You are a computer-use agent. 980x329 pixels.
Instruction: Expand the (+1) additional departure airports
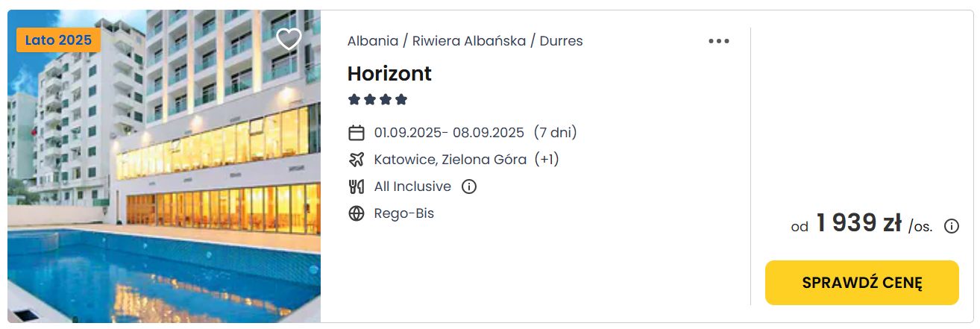[x=547, y=160]
